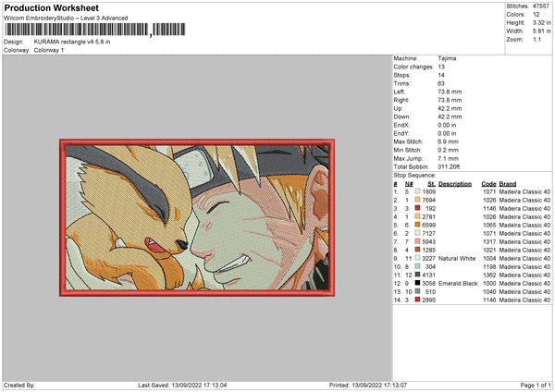Click the embroidery design preview image
The height and width of the screenshot is (392, 555).
pos(197,217)
